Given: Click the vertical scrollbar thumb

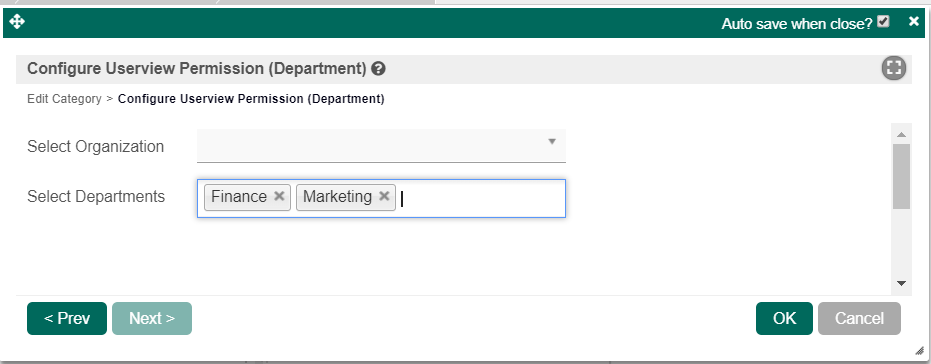Looking at the screenshot, I should (901, 176).
